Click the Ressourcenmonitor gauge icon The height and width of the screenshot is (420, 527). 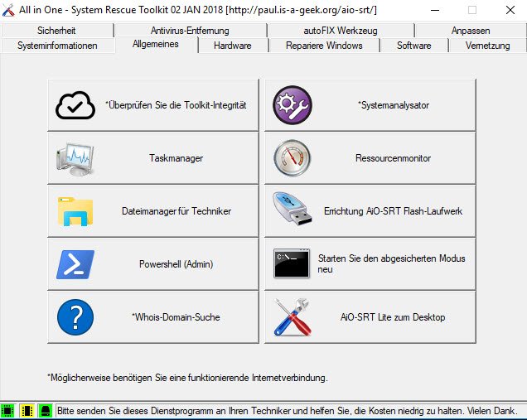[293, 158]
